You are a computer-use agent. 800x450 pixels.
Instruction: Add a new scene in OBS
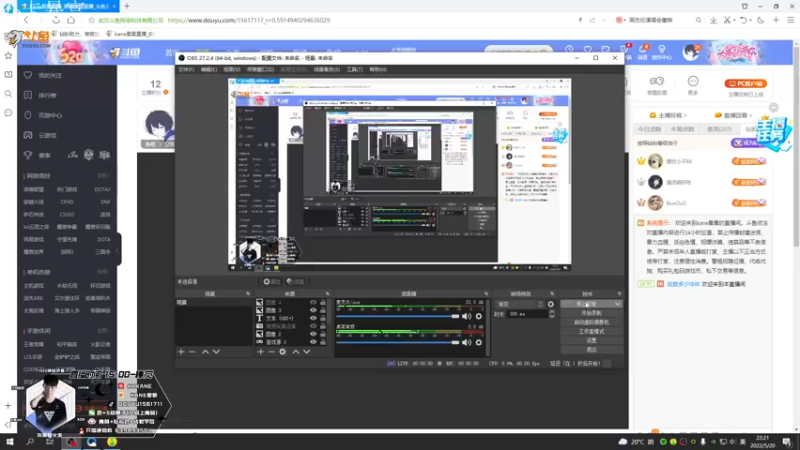(x=181, y=352)
